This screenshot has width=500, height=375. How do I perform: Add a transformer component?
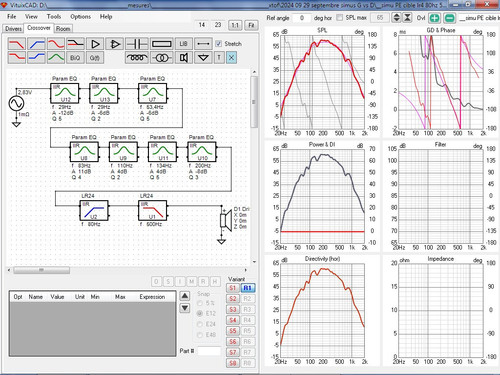click(162, 58)
